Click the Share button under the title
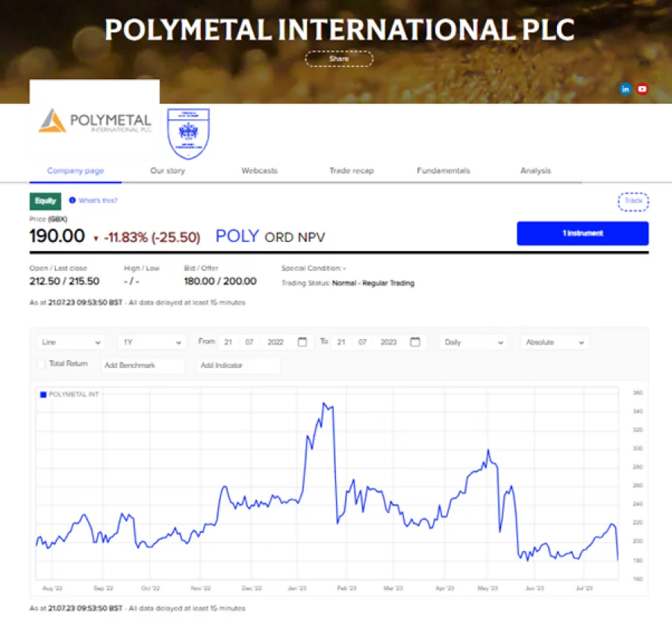This screenshot has height=619, width=672. click(339, 58)
